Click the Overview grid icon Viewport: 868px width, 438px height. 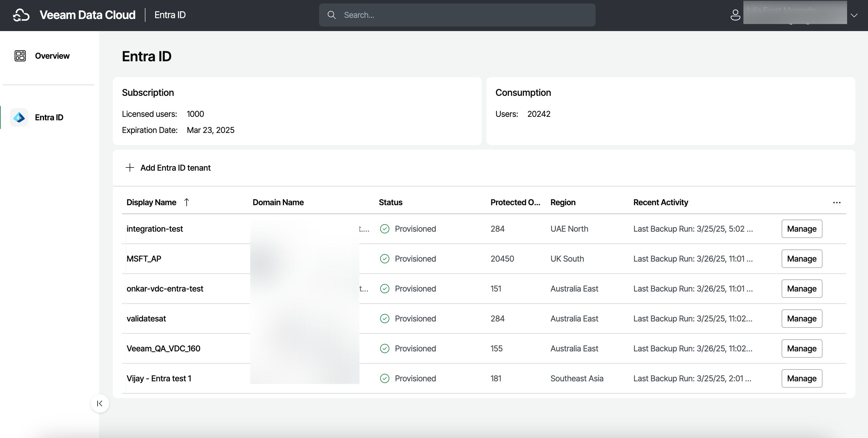(20, 56)
